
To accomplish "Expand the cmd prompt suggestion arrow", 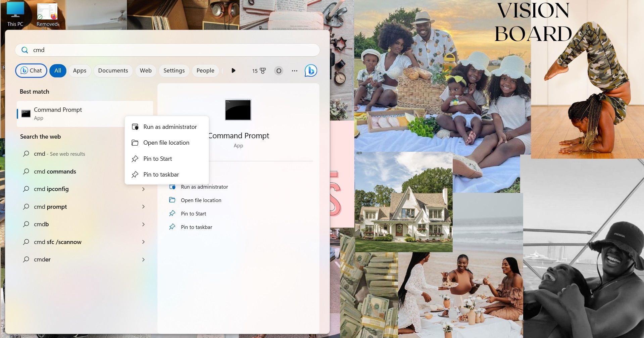I will [x=143, y=207].
